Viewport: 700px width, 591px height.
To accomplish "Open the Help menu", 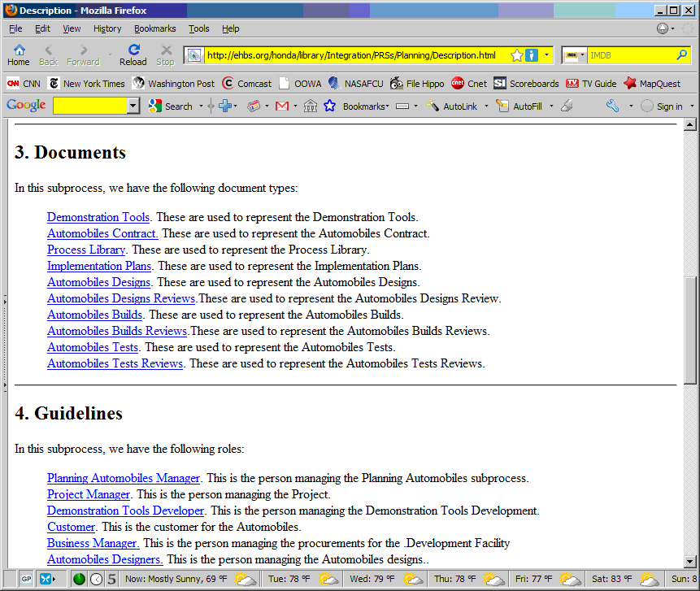I will (230, 28).
